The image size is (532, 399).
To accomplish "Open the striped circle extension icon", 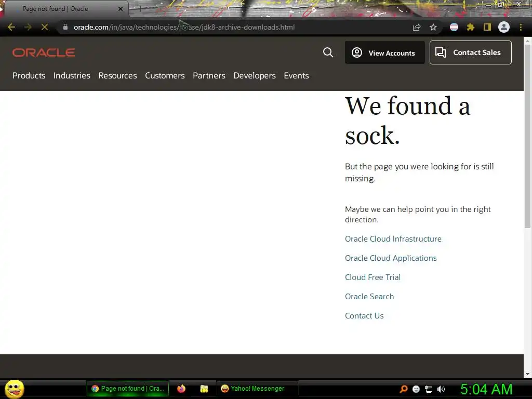I will pos(454,27).
